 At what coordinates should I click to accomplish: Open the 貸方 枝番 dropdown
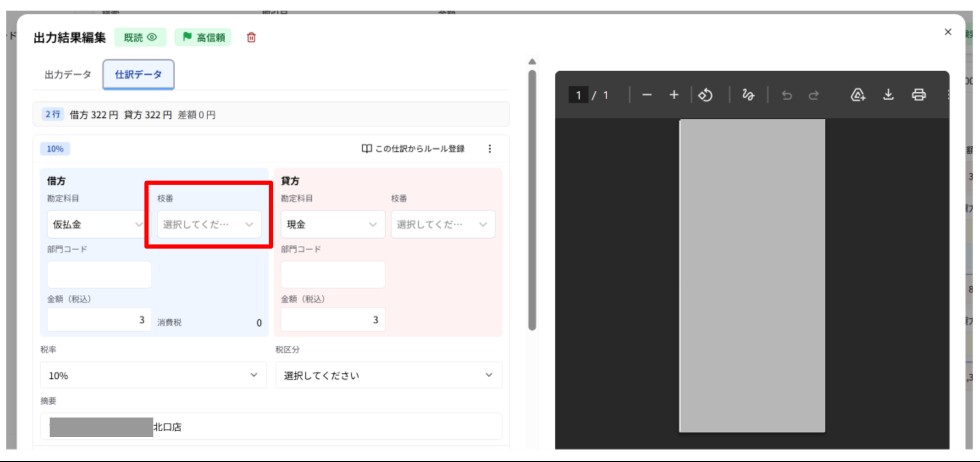(x=443, y=224)
